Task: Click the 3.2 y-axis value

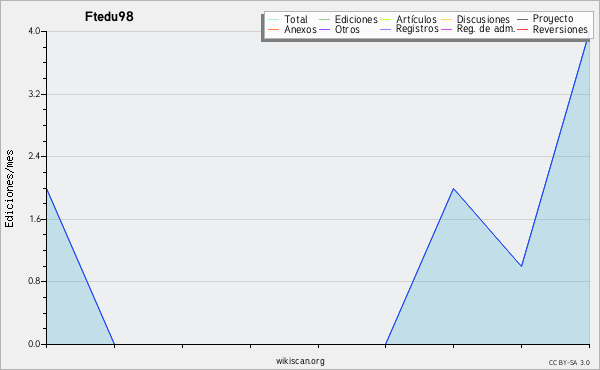Action: coord(34,94)
